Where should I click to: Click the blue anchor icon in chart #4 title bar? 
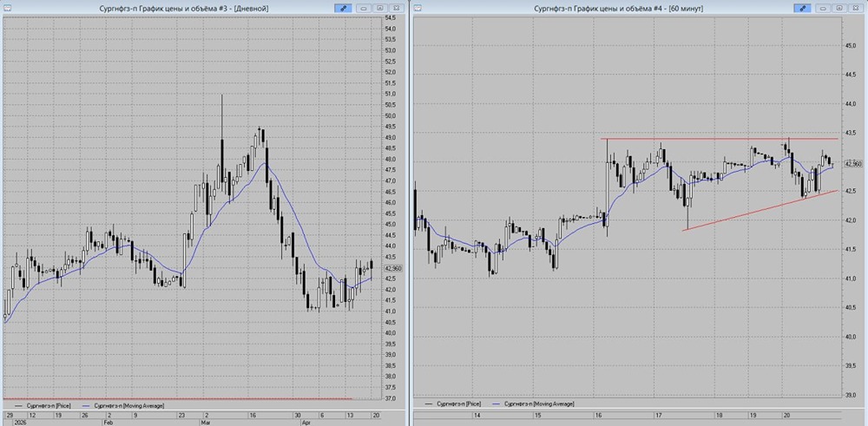801,9
